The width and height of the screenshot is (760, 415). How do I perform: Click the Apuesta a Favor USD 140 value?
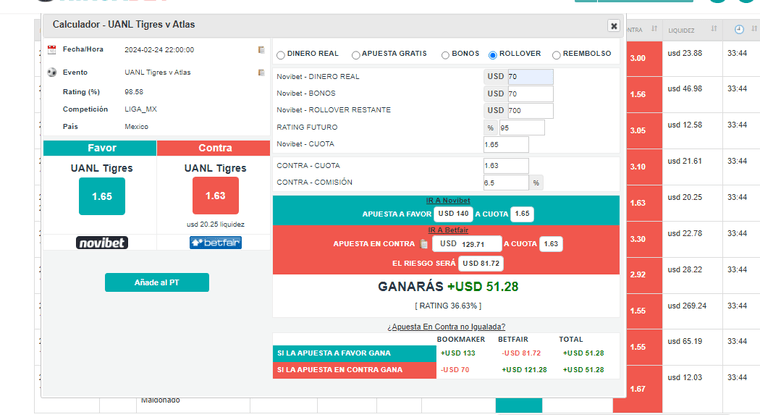tap(453, 214)
